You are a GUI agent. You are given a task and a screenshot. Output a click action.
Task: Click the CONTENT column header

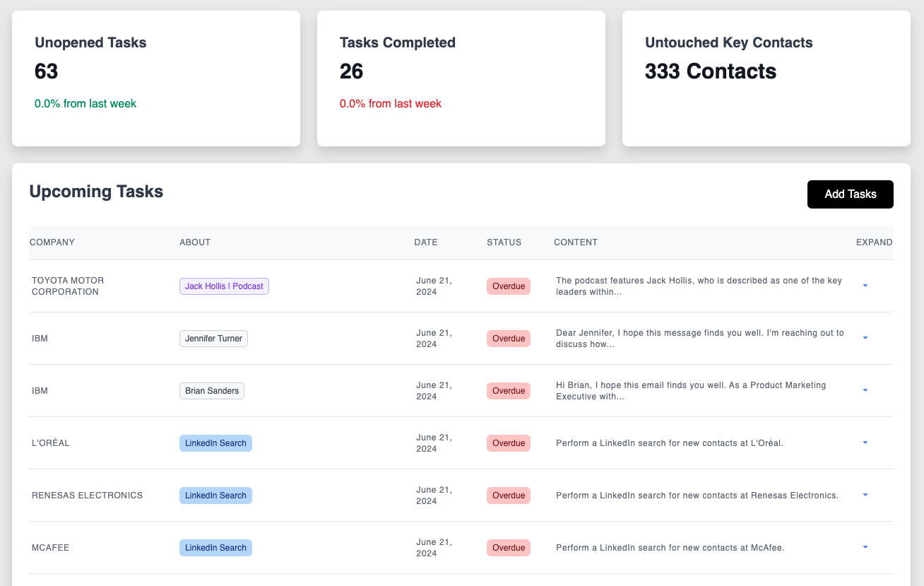point(576,242)
